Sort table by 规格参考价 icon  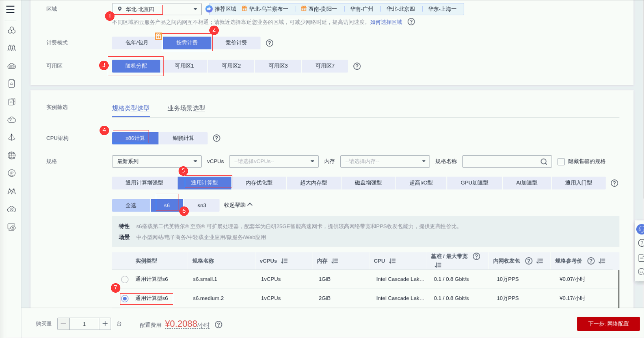click(602, 261)
